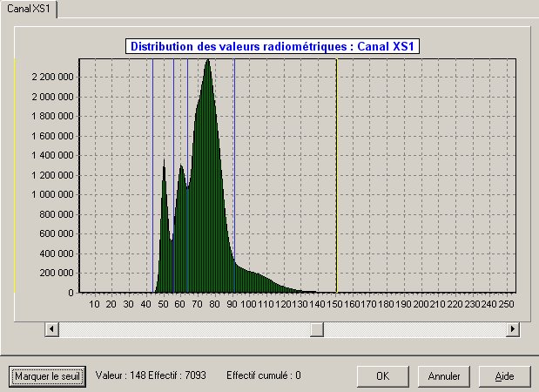The height and width of the screenshot is (392, 539).
Task: Click the chart title mentioning Canal XS1
Action: coord(274,46)
